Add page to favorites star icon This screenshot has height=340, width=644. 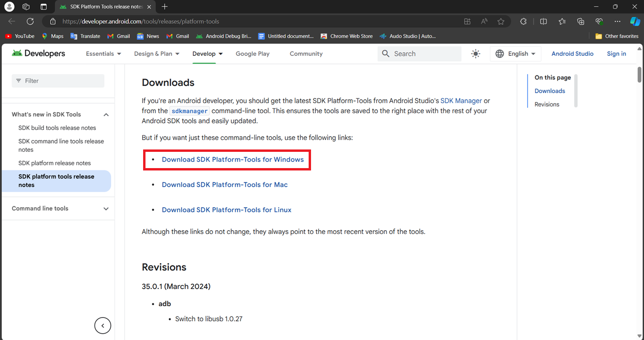tap(501, 21)
